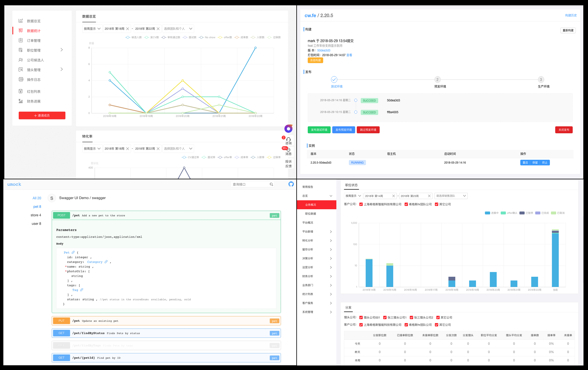Click the 订单管理 sidebar icon
This screenshot has height=370, width=588.
click(x=21, y=40)
